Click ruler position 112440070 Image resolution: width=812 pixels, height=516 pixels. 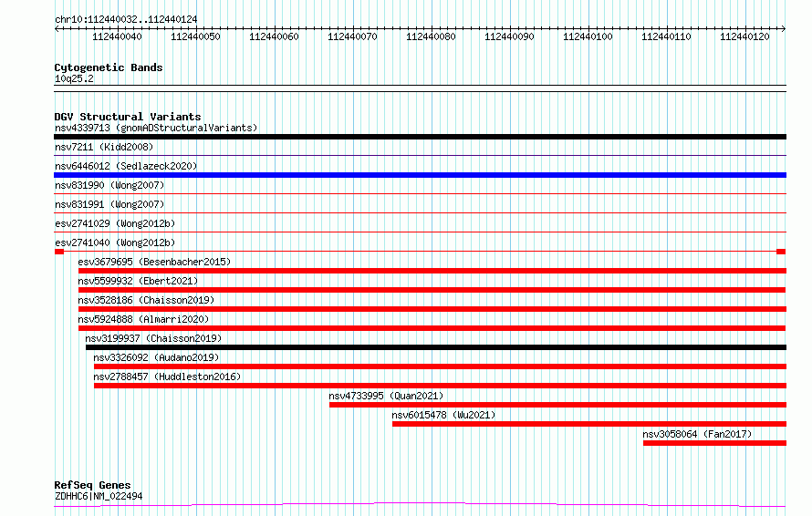click(353, 36)
